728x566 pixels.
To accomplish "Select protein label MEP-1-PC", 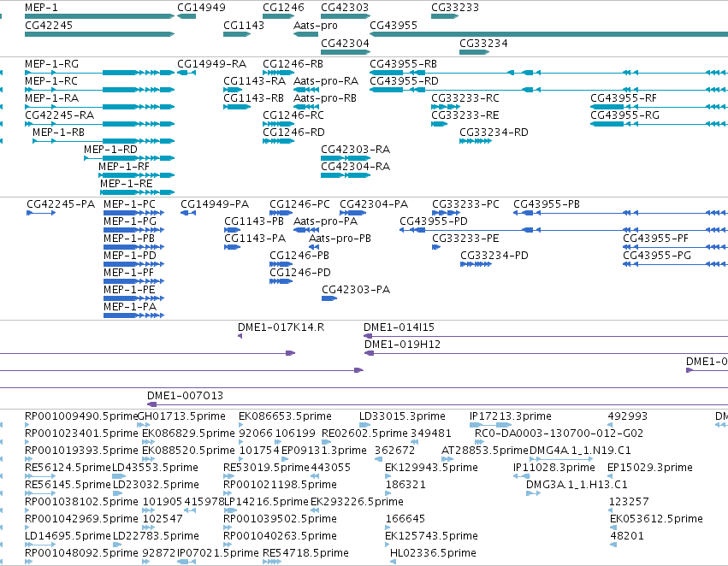I will (x=129, y=204).
